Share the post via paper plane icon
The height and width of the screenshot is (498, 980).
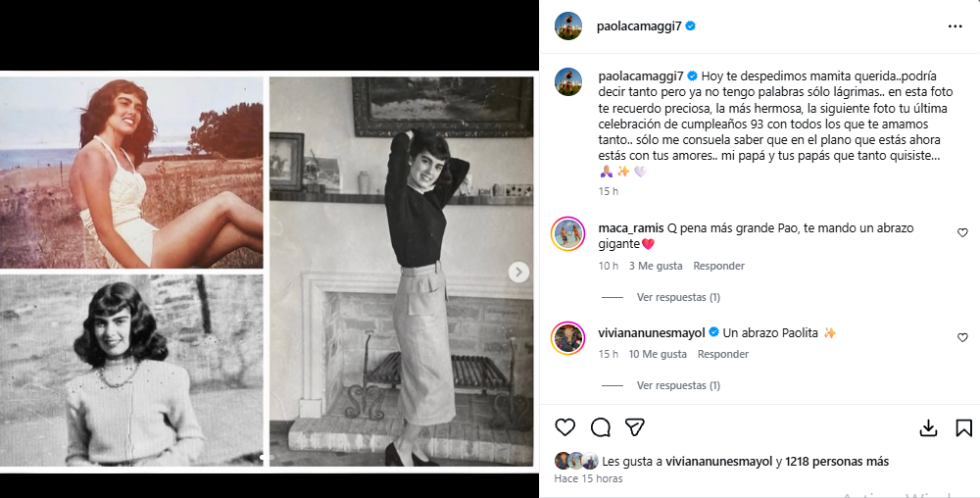point(635,427)
